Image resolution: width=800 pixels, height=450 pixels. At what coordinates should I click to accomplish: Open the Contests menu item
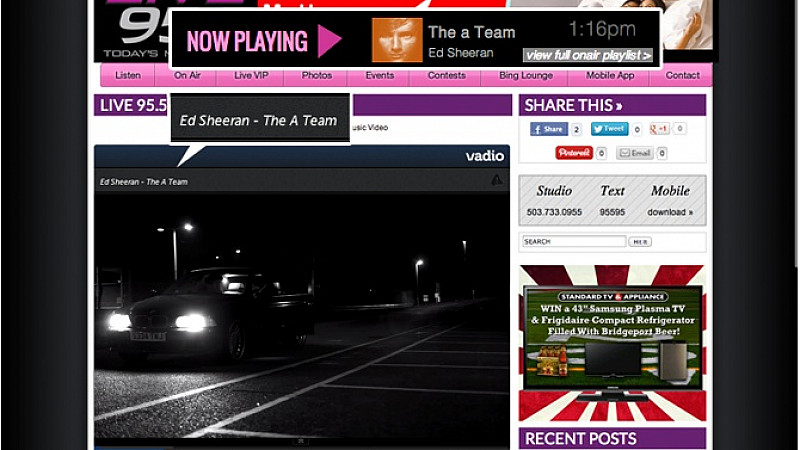(x=446, y=75)
